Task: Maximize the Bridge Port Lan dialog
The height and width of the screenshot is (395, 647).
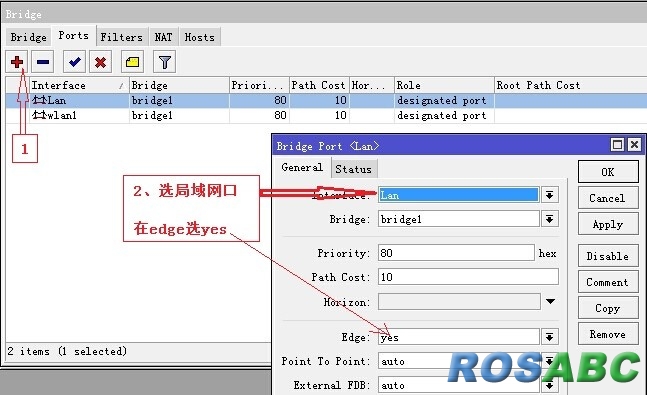Action: [617, 145]
